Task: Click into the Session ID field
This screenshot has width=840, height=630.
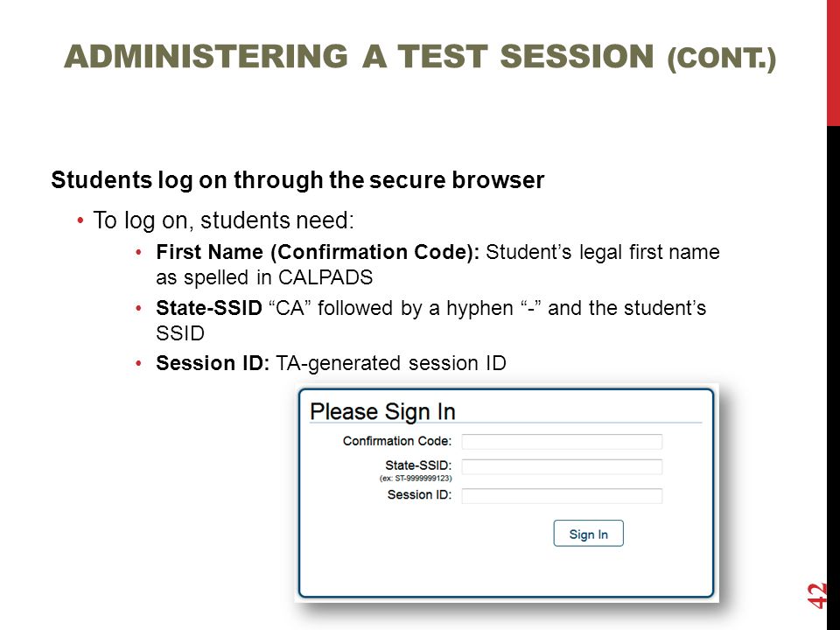Action: pyautogui.click(x=562, y=495)
